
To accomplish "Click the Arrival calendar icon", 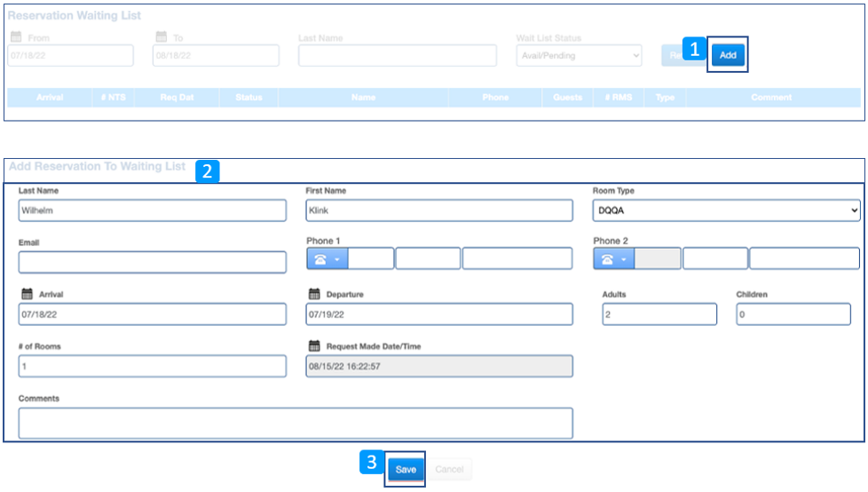I will 27,294.
